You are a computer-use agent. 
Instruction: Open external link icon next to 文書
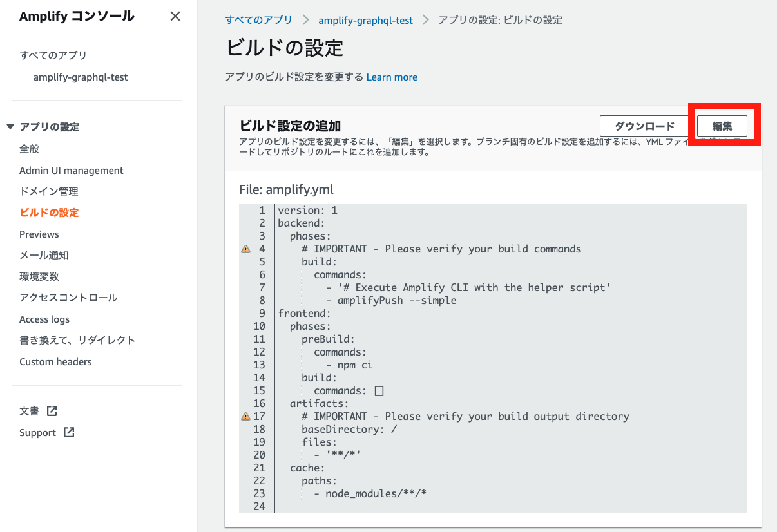coord(52,411)
